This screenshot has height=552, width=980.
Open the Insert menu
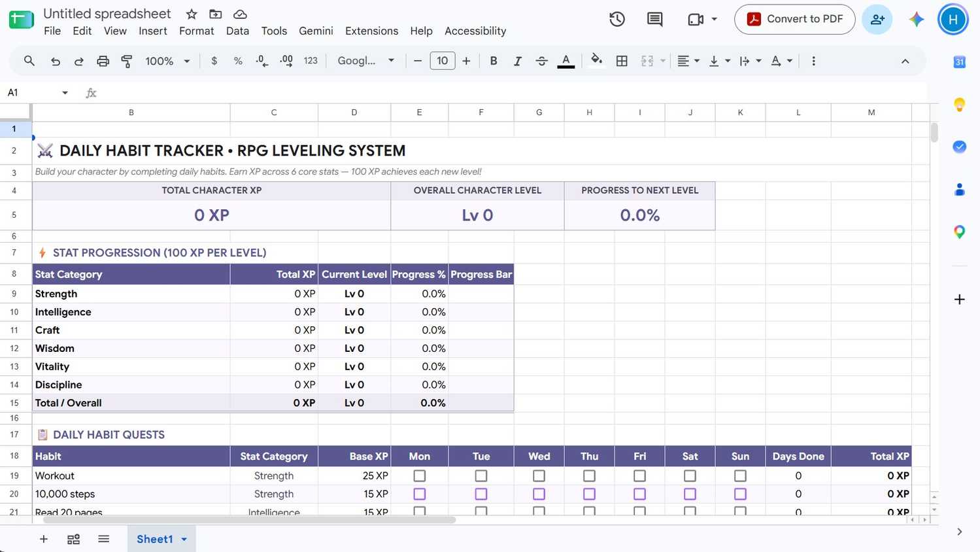pyautogui.click(x=153, y=31)
